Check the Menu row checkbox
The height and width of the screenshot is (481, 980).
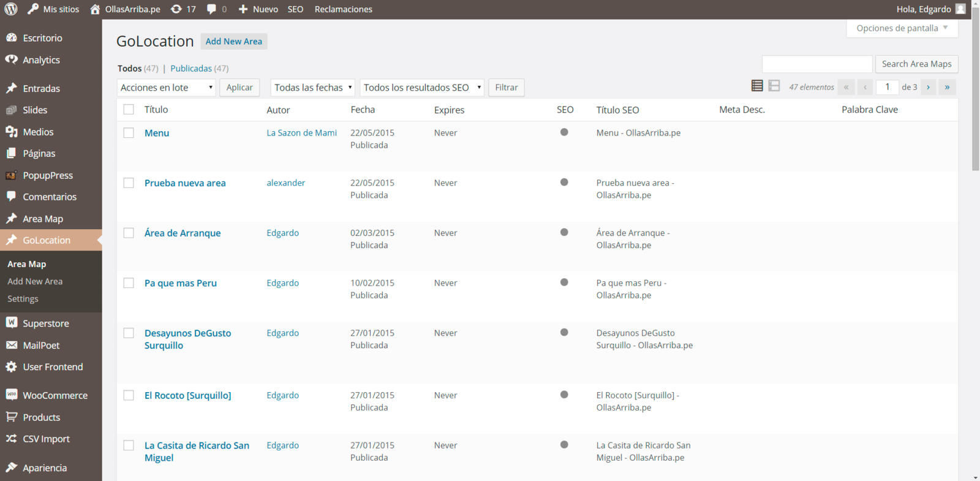(129, 132)
